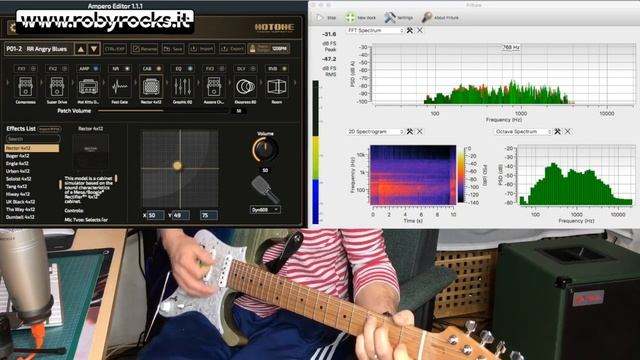This screenshot has width=640, height=360.
Task: Close the Octave Spectrum dock
Action: pyautogui.click(x=567, y=131)
